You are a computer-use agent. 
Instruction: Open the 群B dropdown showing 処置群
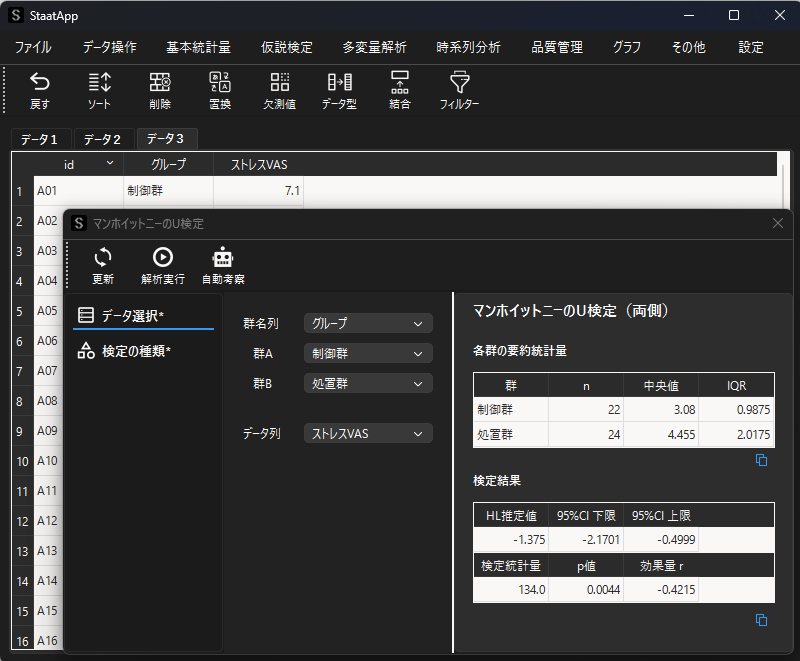[368, 384]
